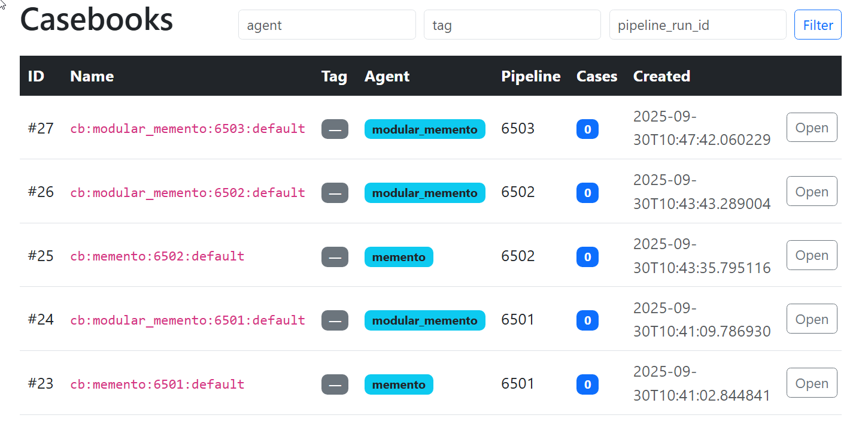This screenshot has height=421, width=868.
Task: Click memento agent badge in row #25
Action: [x=399, y=257]
